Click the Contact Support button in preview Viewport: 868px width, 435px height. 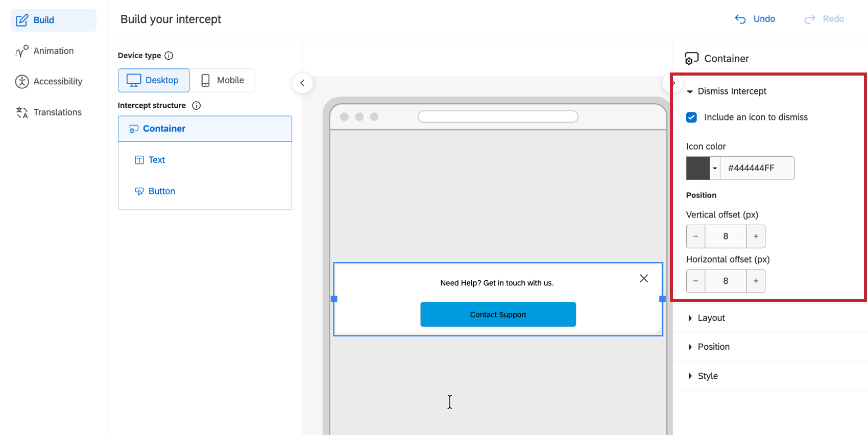pos(498,315)
